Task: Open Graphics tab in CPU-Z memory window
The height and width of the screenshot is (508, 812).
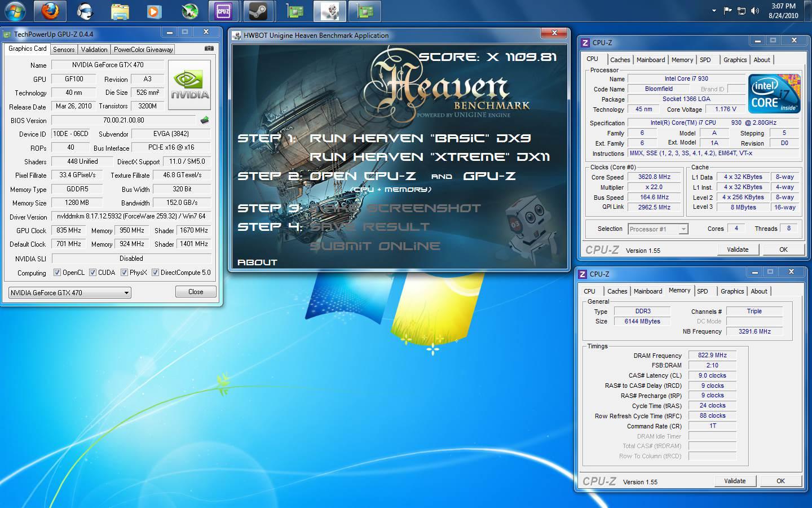Action: [x=732, y=291]
